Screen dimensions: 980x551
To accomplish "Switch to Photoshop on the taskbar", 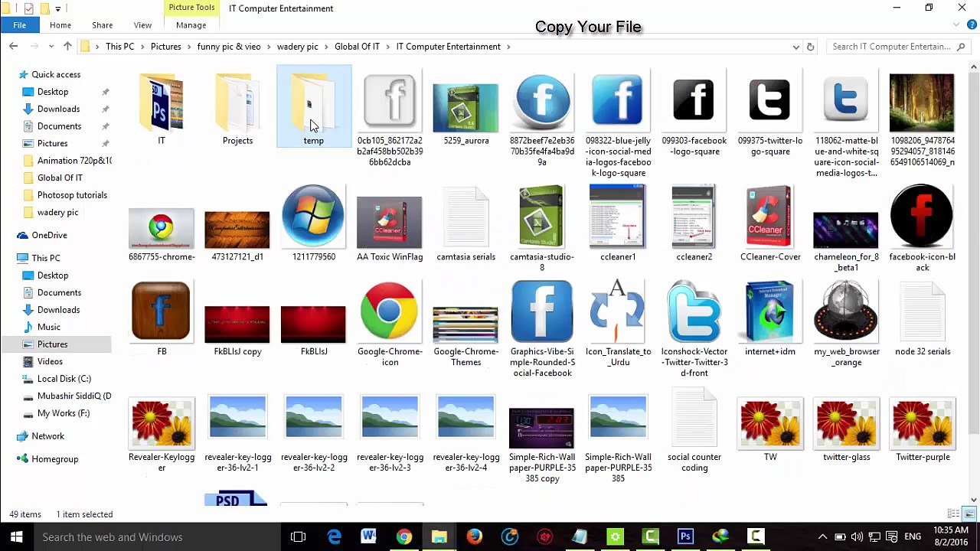I will tap(685, 537).
